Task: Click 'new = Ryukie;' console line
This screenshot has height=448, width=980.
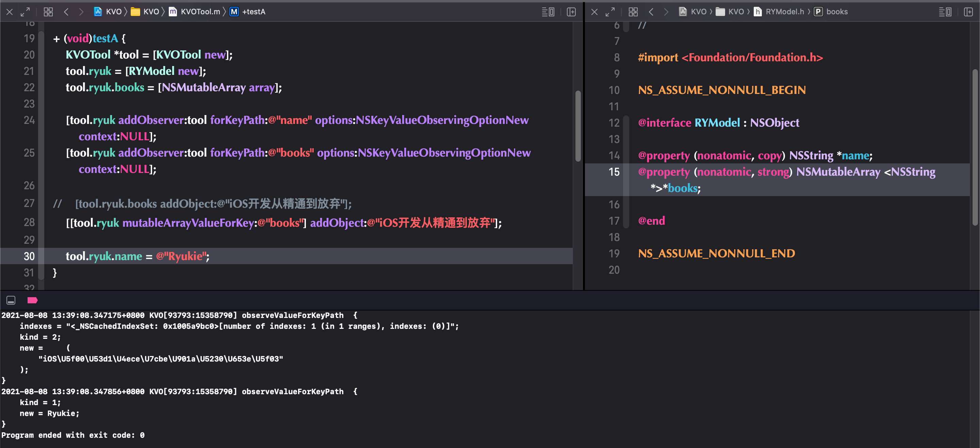Action: pos(49,413)
